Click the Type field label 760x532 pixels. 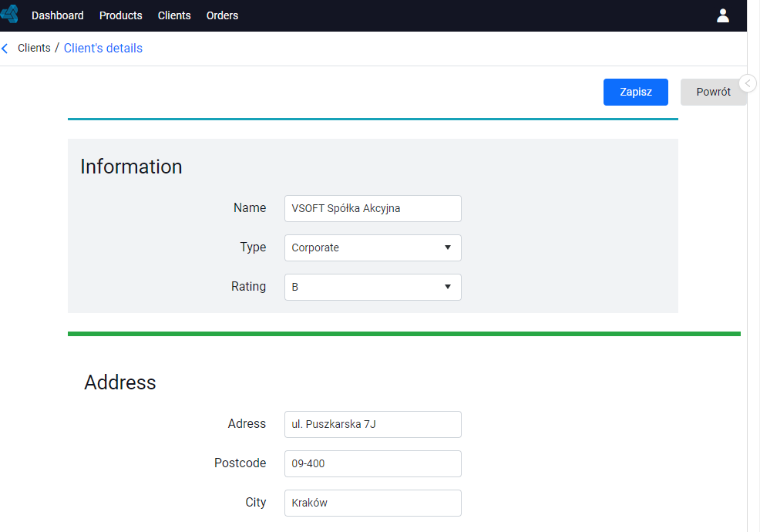(253, 247)
